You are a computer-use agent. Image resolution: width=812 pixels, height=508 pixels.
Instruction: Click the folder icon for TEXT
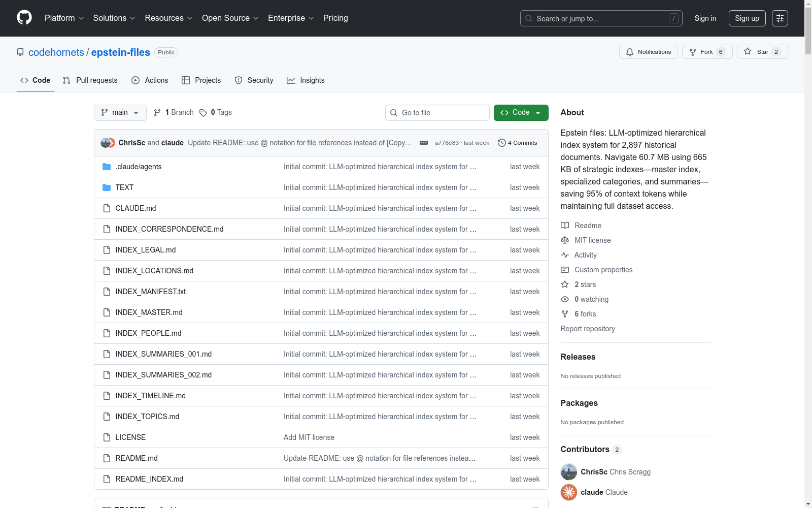point(107,187)
